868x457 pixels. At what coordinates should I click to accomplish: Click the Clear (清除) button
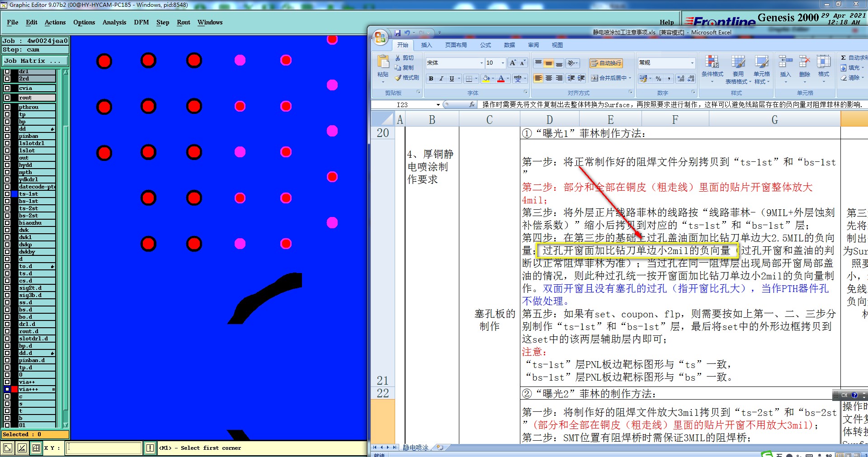click(x=852, y=78)
